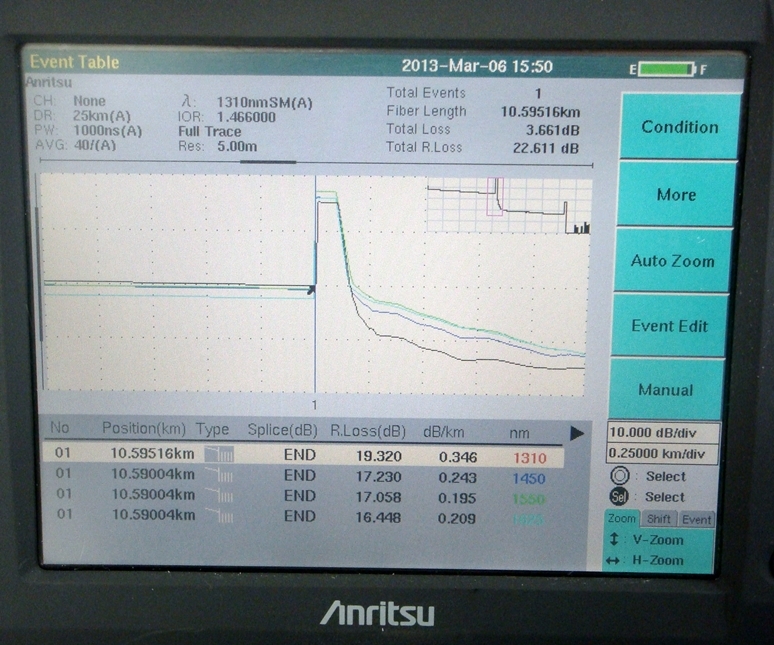Open the Condition softkey
774x645 pixels.
pos(680,126)
